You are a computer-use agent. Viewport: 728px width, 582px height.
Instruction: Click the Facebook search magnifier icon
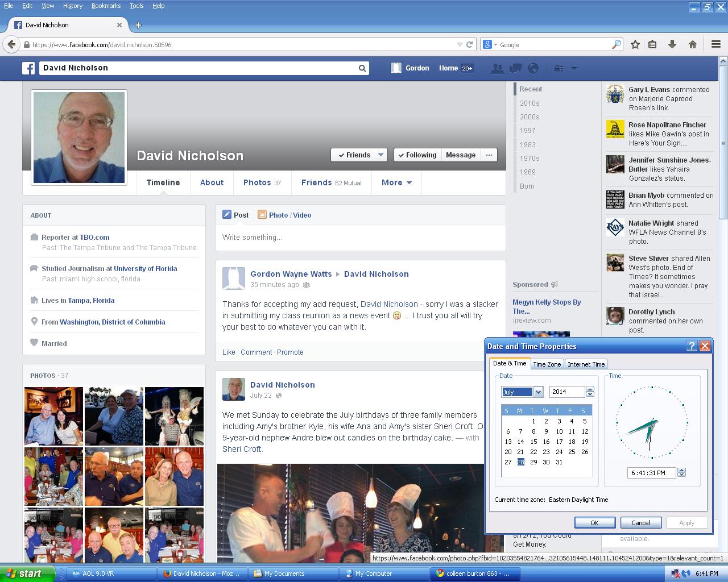[362, 68]
